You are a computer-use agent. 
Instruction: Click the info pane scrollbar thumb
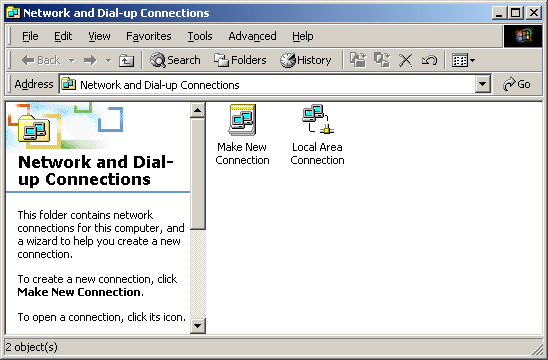click(x=197, y=174)
